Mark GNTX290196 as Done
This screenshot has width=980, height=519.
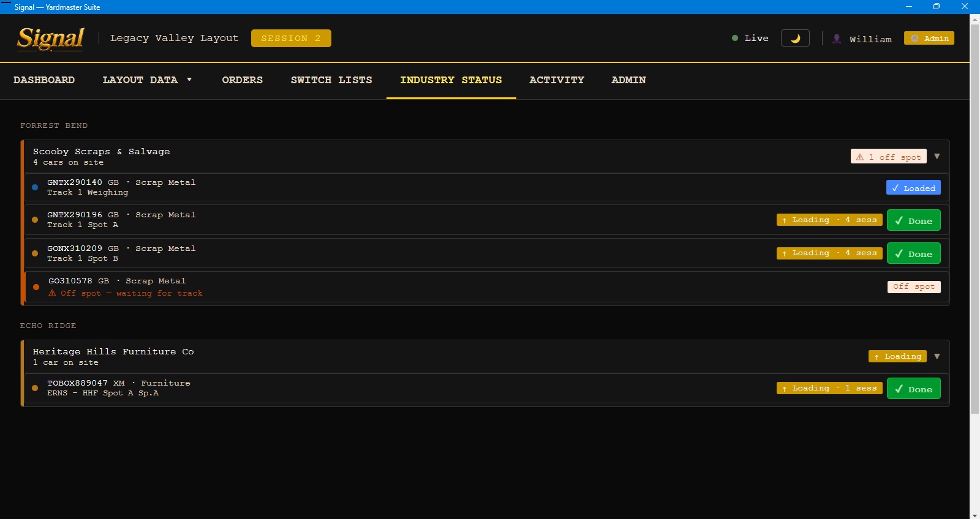coord(913,220)
